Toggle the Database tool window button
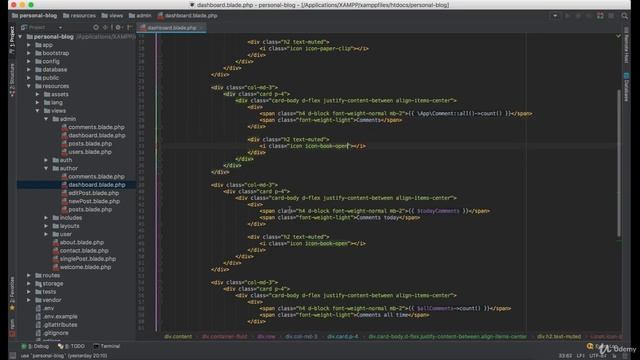Viewport: 640px width, 360px height. 626,87
